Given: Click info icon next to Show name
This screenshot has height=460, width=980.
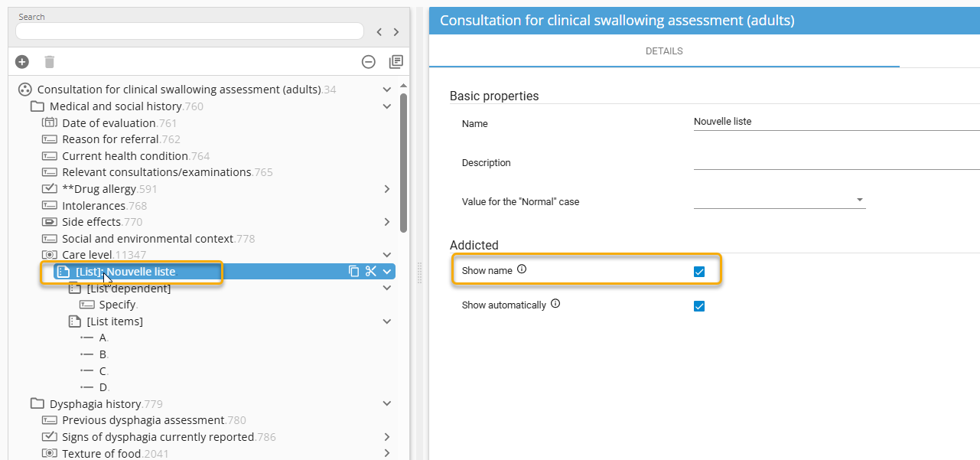Looking at the screenshot, I should point(522,269).
